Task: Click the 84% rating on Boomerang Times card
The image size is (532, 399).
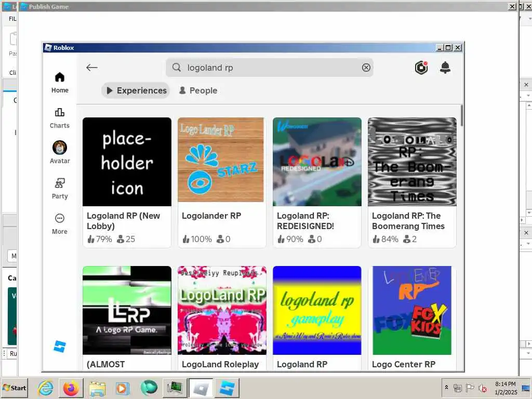Action: pos(385,239)
